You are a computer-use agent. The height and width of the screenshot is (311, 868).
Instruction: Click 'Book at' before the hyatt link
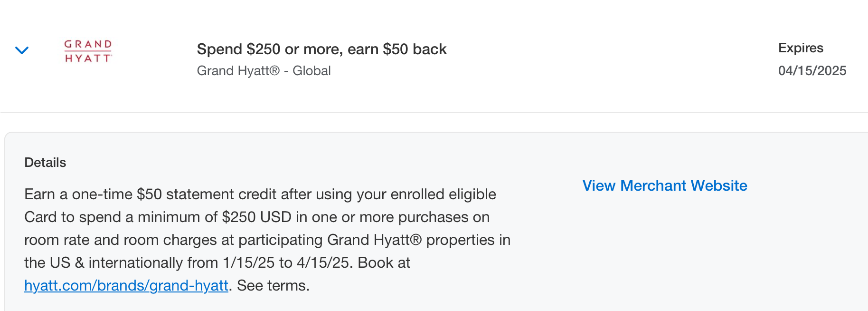384,262
